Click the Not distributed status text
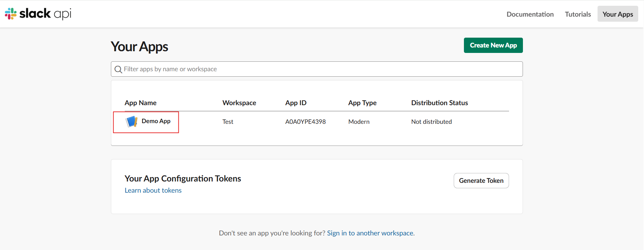The image size is (644, 250). pos(431,122)
